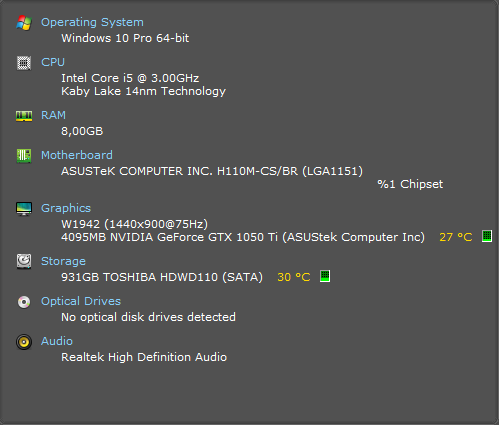This screenshot has height=425, width=499.
Task: Open the Storage section link
Action: click(x=63, y=261)
